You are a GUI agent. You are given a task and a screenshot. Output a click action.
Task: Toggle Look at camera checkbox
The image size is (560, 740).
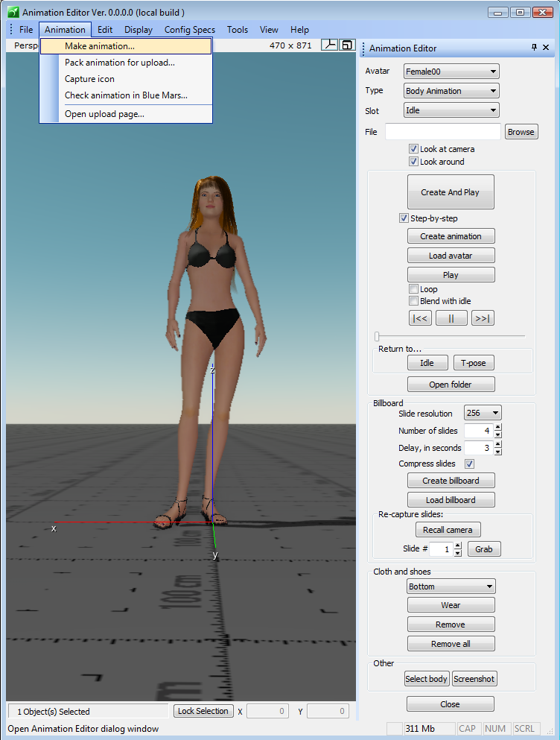tap(413, 148)
